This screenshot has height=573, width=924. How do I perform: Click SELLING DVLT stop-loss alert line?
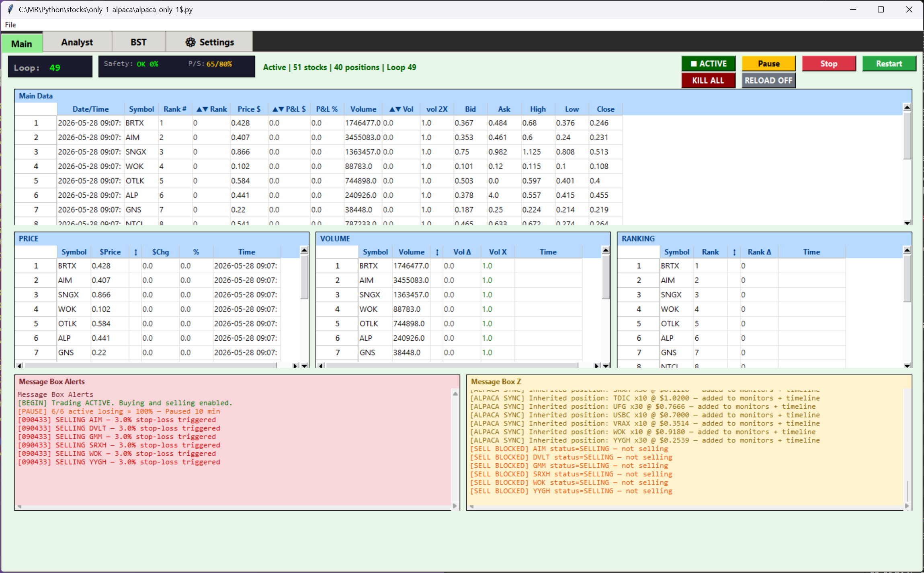(x=119, y=428)
